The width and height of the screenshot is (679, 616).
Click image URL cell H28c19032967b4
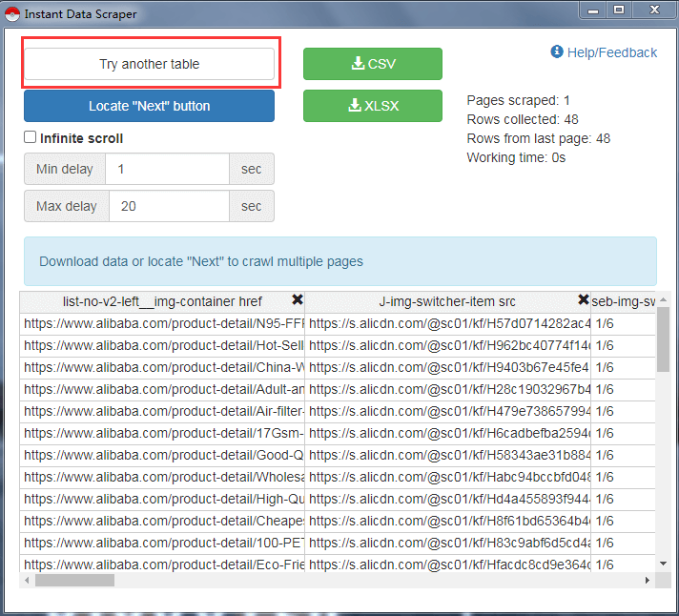point(448,390)
